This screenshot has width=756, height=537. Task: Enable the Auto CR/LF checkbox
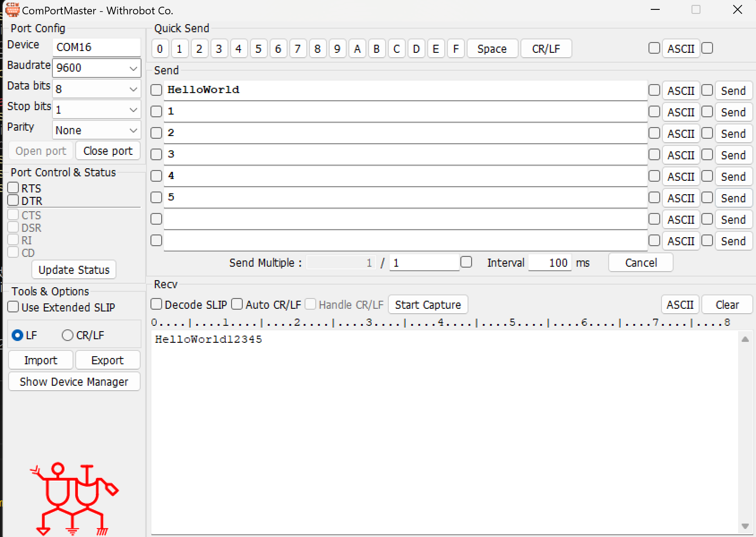point(237,304)
